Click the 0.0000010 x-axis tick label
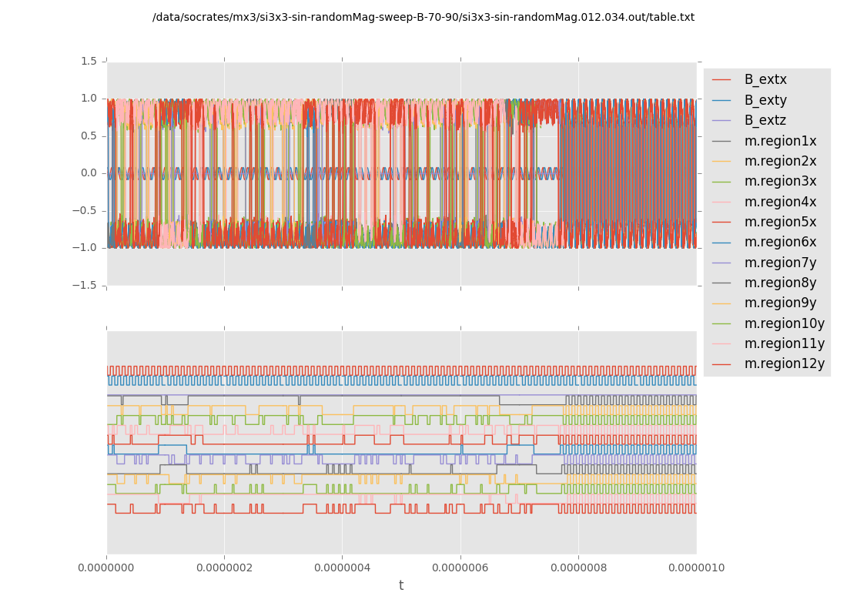 696,567
